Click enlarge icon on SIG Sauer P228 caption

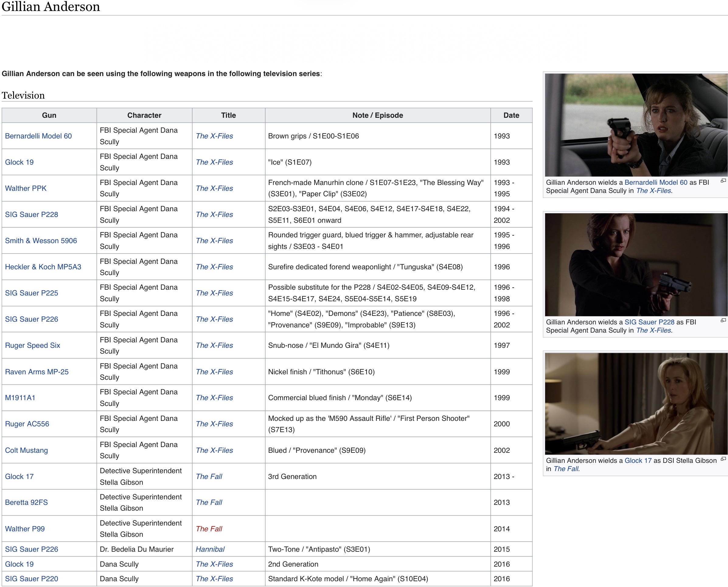723,320
